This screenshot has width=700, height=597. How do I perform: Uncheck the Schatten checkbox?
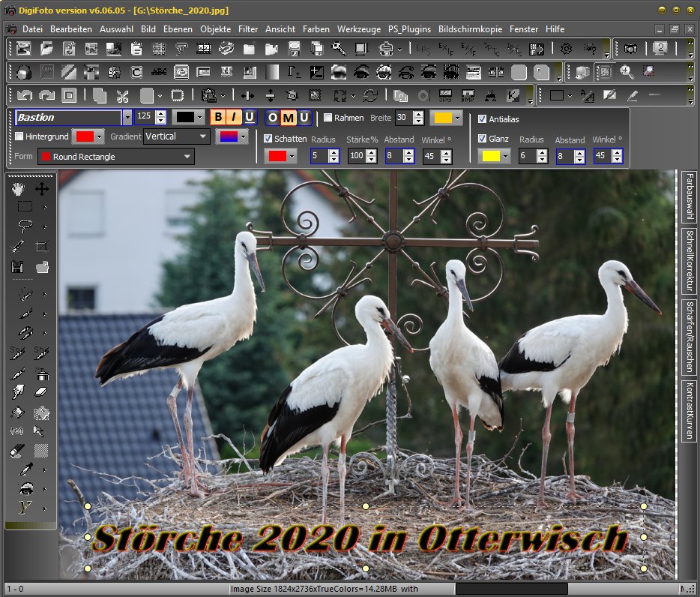click(268, 139)
